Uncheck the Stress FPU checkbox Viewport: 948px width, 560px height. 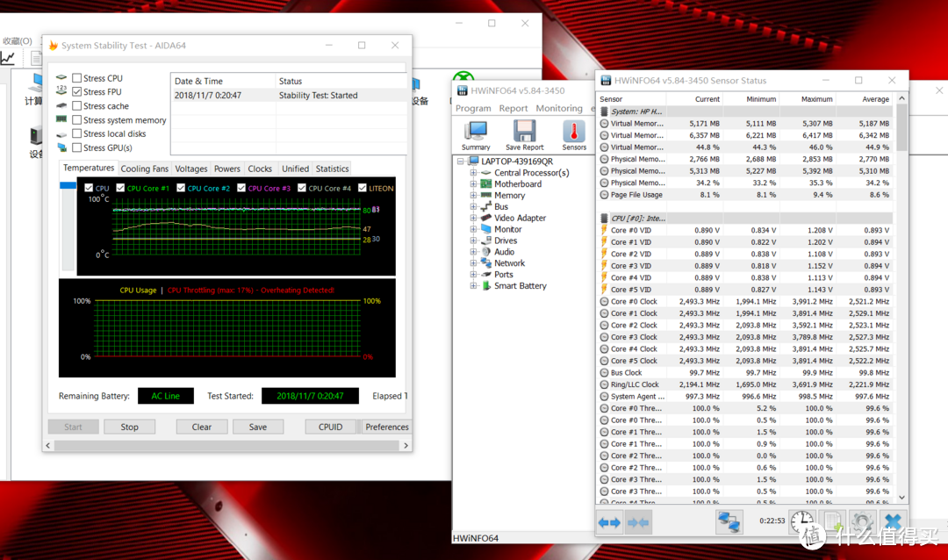(76, 92)
